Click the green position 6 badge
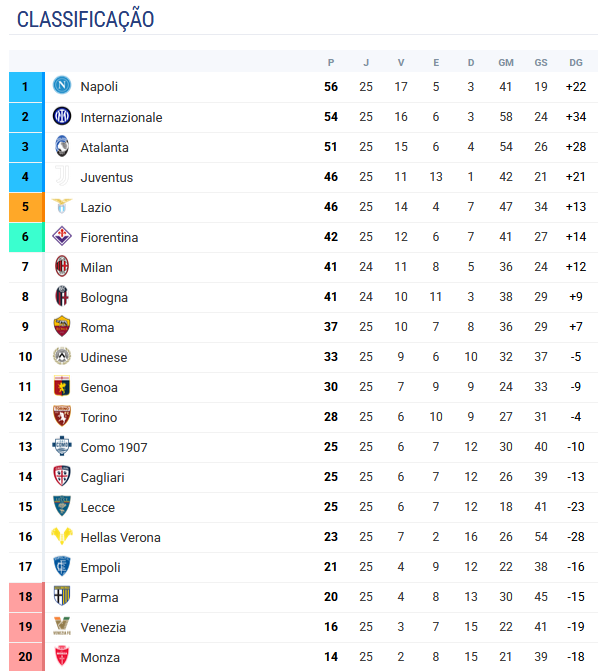 [x=27, y=237]
